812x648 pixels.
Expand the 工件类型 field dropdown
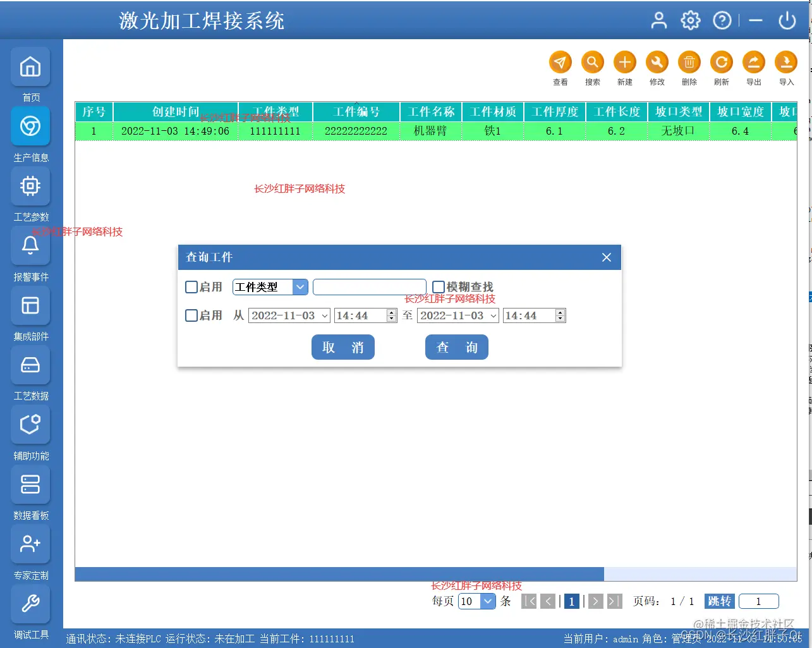301,287
